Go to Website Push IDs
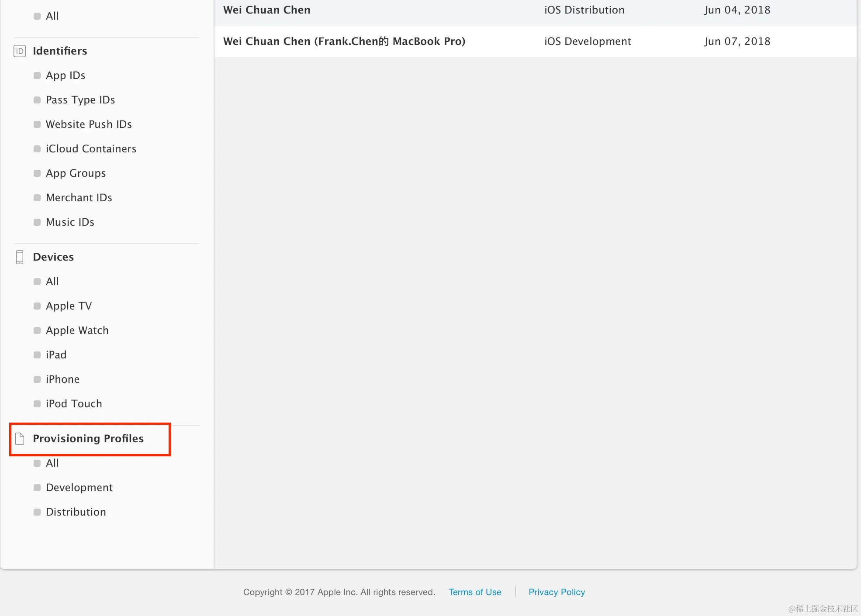 pos(89,124)
